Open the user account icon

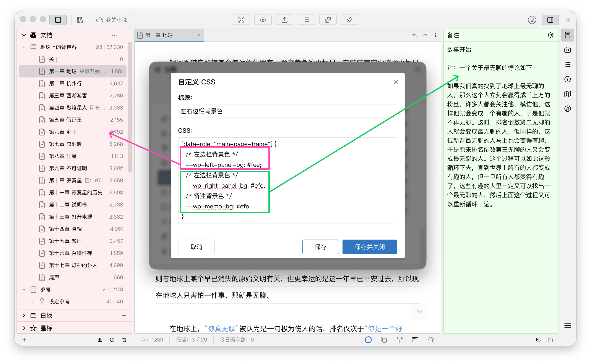point(532,20)
